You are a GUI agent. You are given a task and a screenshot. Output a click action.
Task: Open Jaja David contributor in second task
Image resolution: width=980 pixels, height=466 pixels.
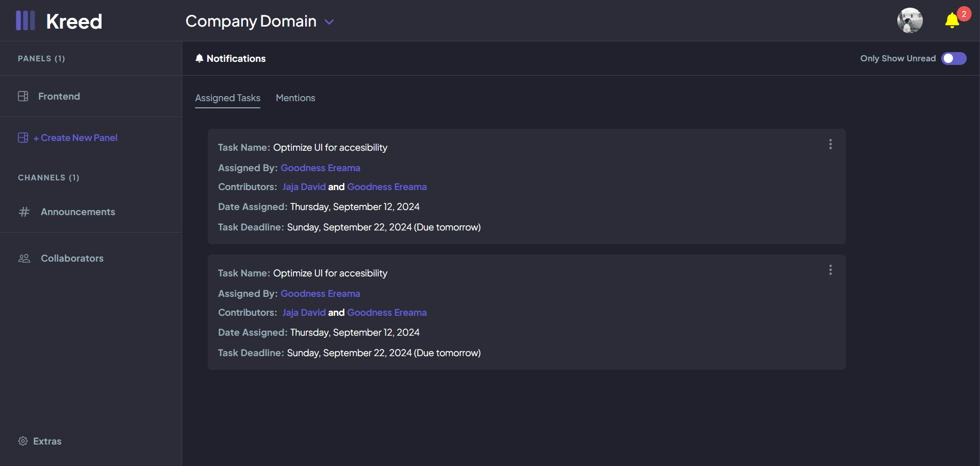[x=304, y=312]
